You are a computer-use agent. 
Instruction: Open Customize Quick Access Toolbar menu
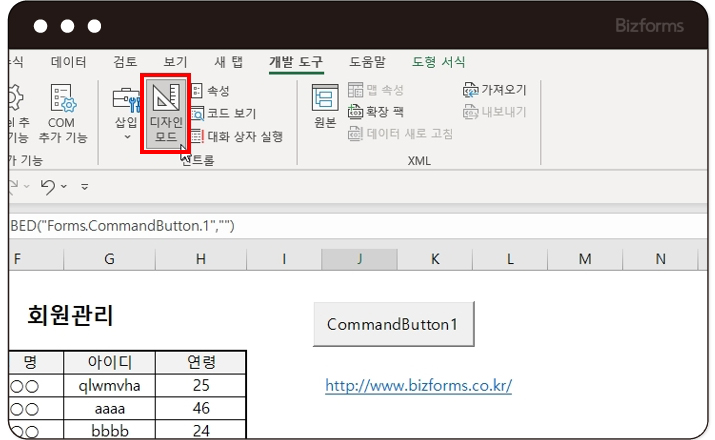point(85,186)
